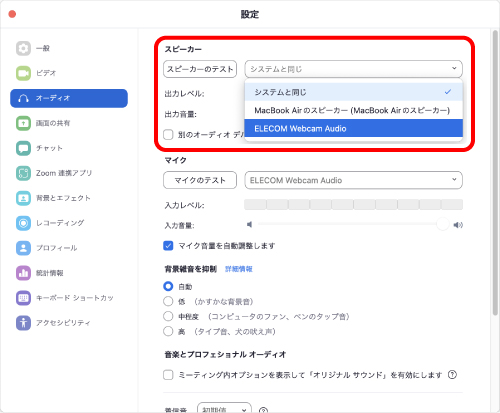Click the Statistics (統計情報) bar chart icon
This screenshot has height=413, width=500.
point(23,273)
